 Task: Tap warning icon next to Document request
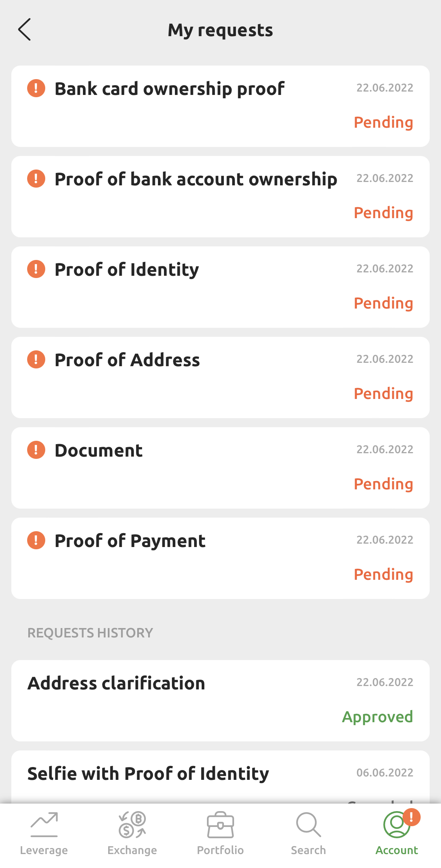(36, 450)
